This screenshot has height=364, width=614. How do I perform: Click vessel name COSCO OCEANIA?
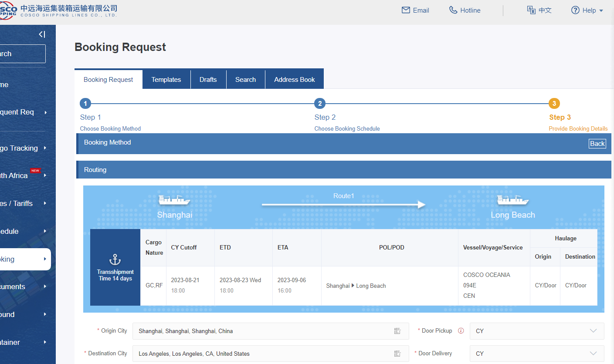click(x=487, y=275)
